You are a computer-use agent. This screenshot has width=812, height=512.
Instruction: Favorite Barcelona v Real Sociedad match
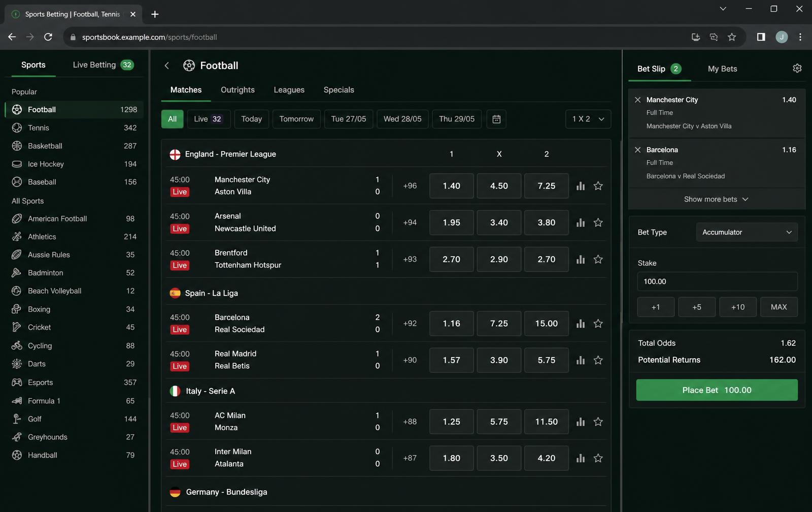(598, 324)
